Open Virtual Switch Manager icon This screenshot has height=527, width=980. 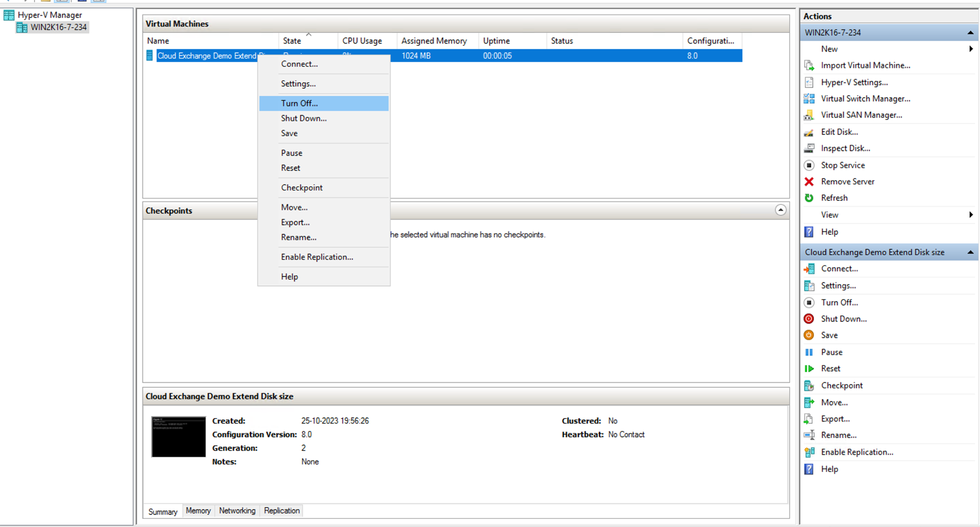[809, 99]
